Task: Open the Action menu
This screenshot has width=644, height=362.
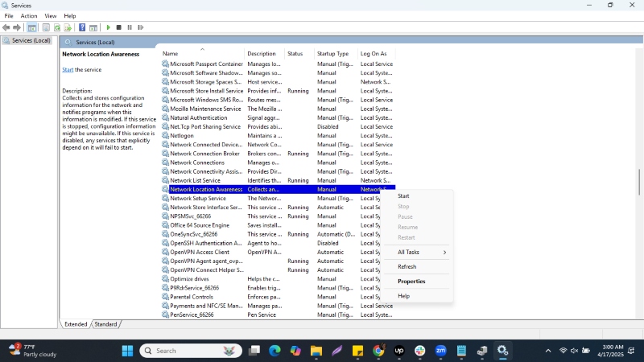Action: 29,16
